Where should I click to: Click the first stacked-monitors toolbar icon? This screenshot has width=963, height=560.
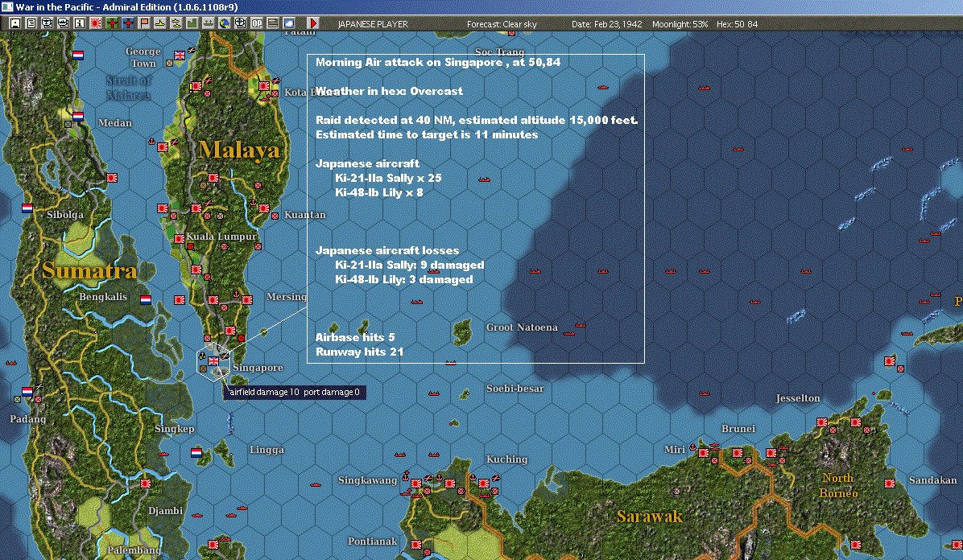click(x=48, y=23)
